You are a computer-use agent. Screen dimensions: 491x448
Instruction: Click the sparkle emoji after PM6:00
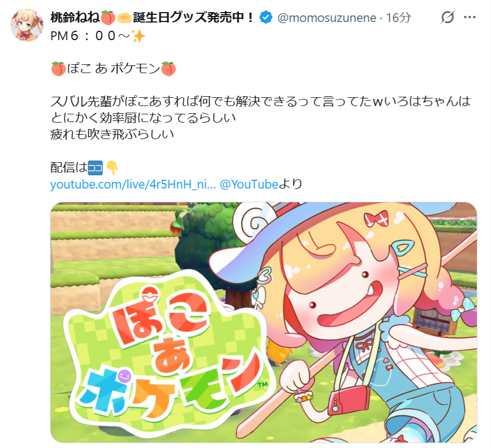[138, 36]
